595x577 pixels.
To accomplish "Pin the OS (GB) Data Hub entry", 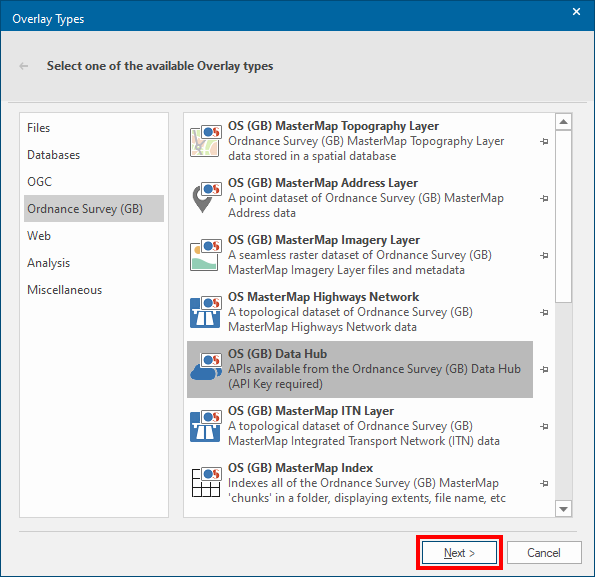I will [x=544, y=369].
